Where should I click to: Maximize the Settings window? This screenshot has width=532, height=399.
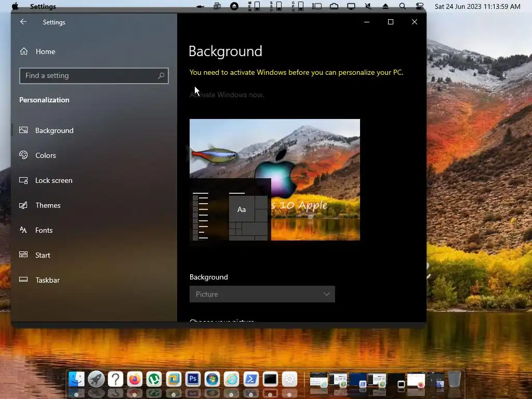(x=391, y=22)
